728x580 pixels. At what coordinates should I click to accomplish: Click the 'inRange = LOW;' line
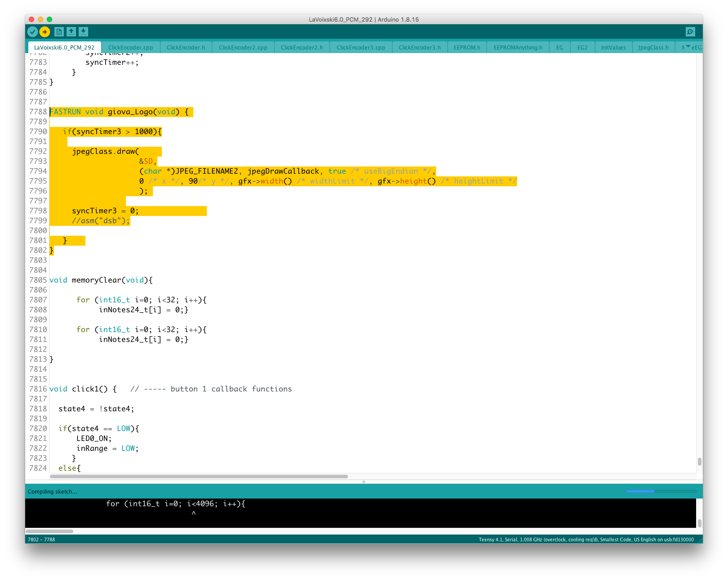(107, 448)
